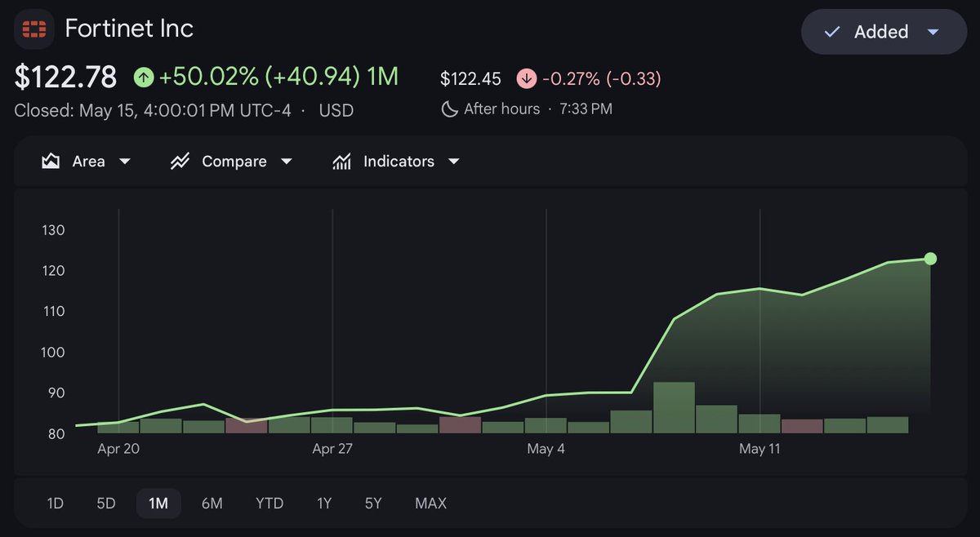
Task: Click the tallest volume bar in the chart
Action: point(674,407)
